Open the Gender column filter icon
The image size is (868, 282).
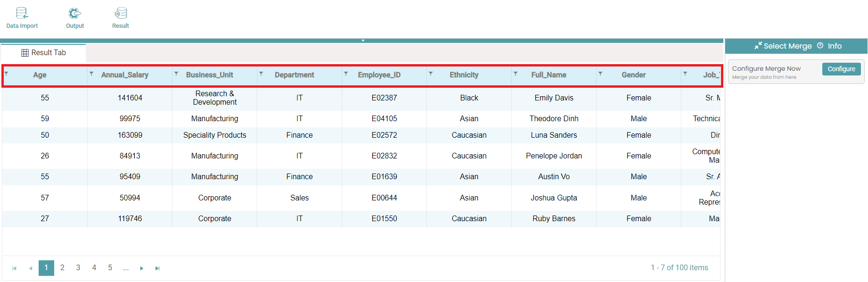point(600,74)
